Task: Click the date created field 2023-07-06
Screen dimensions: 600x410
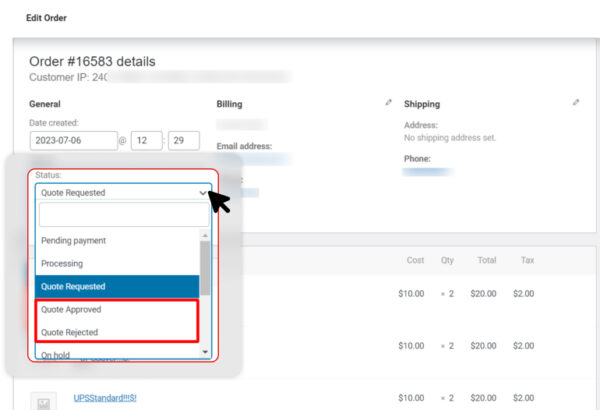Action: [x=73, y=140]
